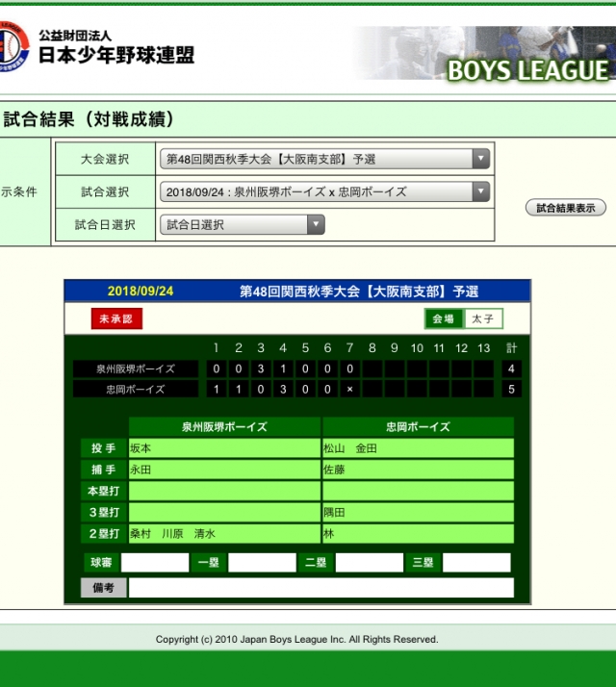
Task: Click the red 未承認 status badge
Action: [116, 319]
